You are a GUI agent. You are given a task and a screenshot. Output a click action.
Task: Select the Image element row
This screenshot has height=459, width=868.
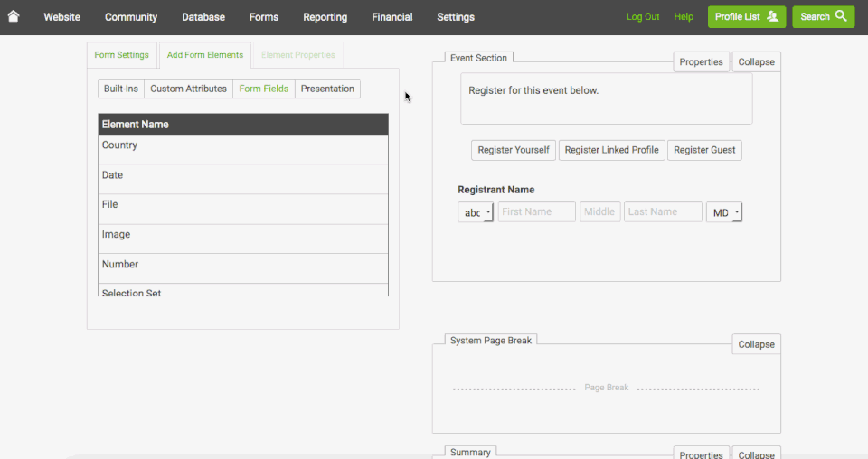[243, 239]
